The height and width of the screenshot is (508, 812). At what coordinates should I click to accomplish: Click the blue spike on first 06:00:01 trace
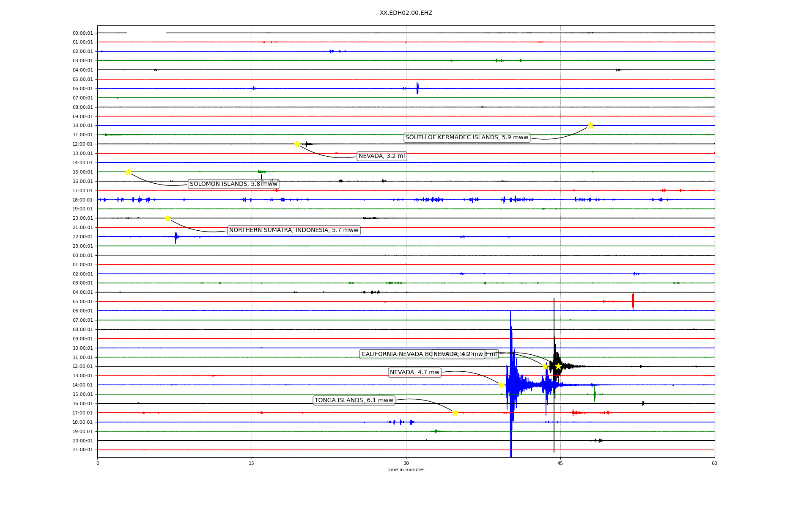417,88
